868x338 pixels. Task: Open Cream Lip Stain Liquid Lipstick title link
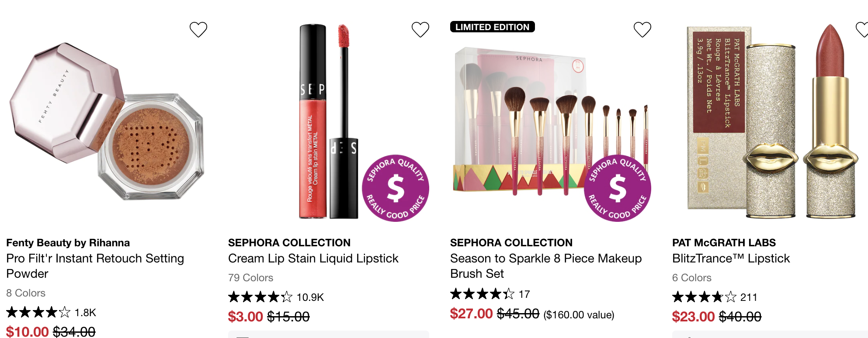coord(313,259)
